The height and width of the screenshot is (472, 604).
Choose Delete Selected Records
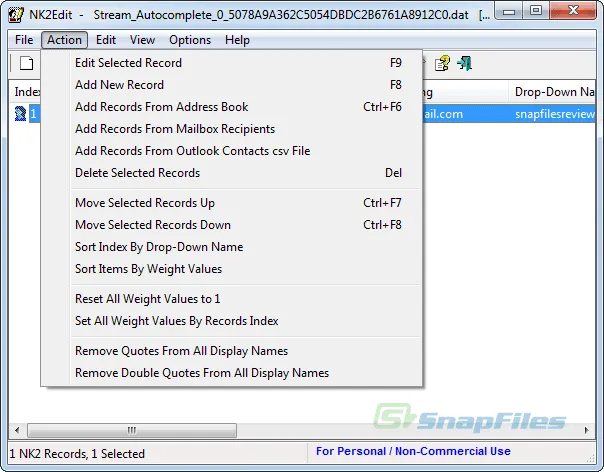[x=137, y=173]
